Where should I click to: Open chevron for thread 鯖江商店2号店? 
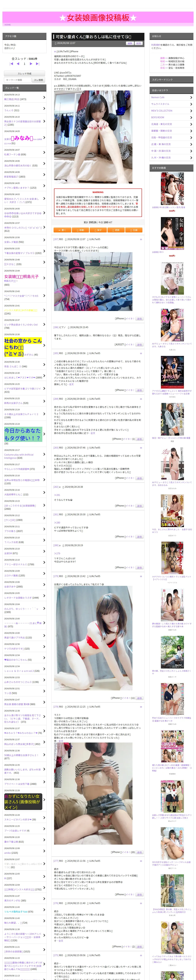point(44,97)
